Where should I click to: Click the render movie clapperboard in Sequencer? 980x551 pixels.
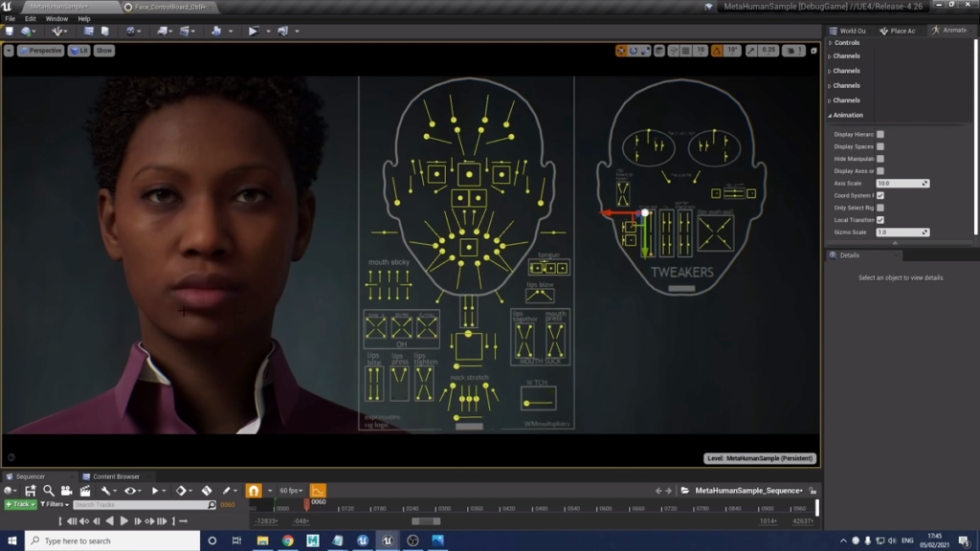(85, 490)
